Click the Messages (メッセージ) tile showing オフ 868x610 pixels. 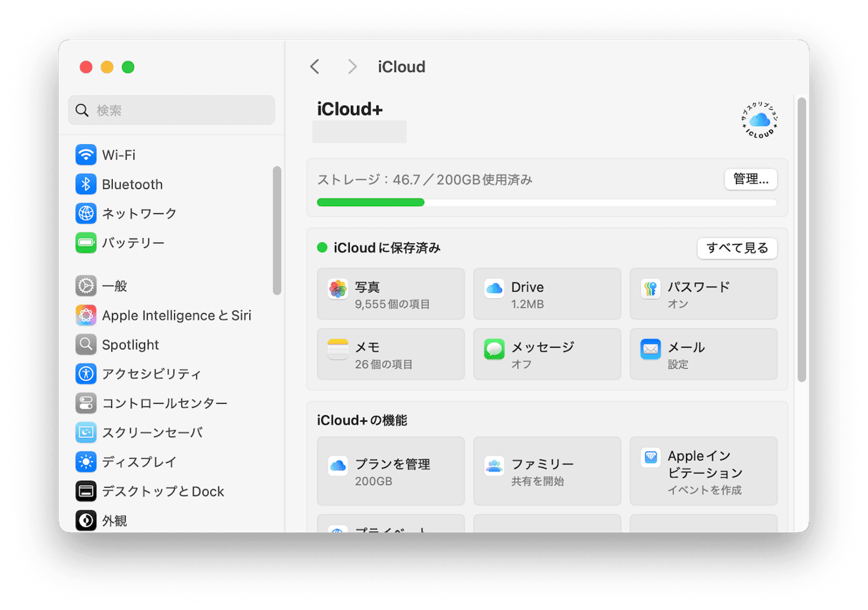(547, 354)
